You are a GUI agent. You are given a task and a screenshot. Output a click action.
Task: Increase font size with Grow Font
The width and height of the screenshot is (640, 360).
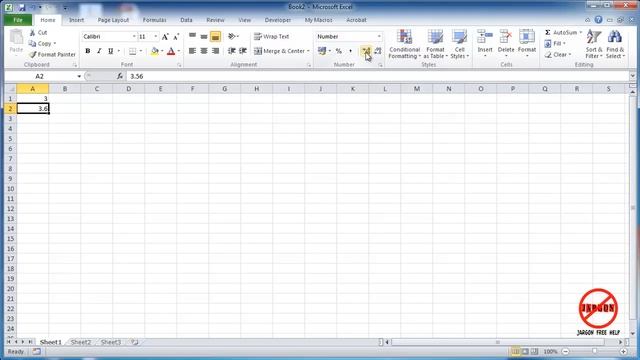coord(165,37)
